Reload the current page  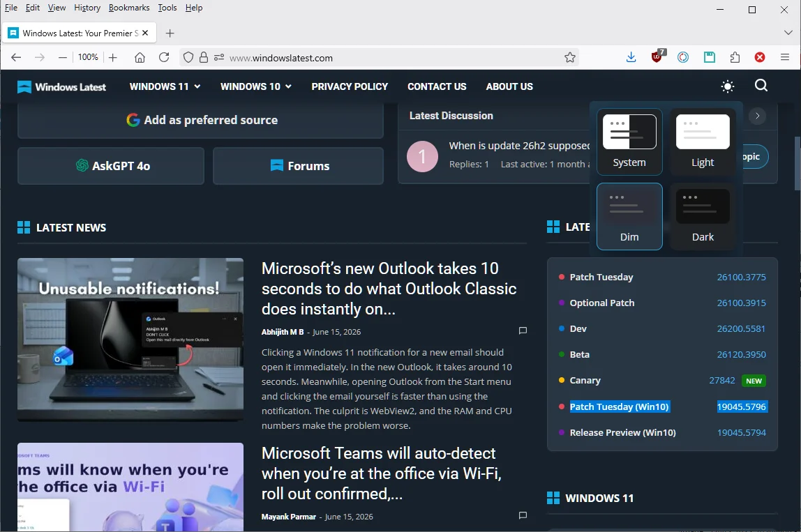click(164, 57)
